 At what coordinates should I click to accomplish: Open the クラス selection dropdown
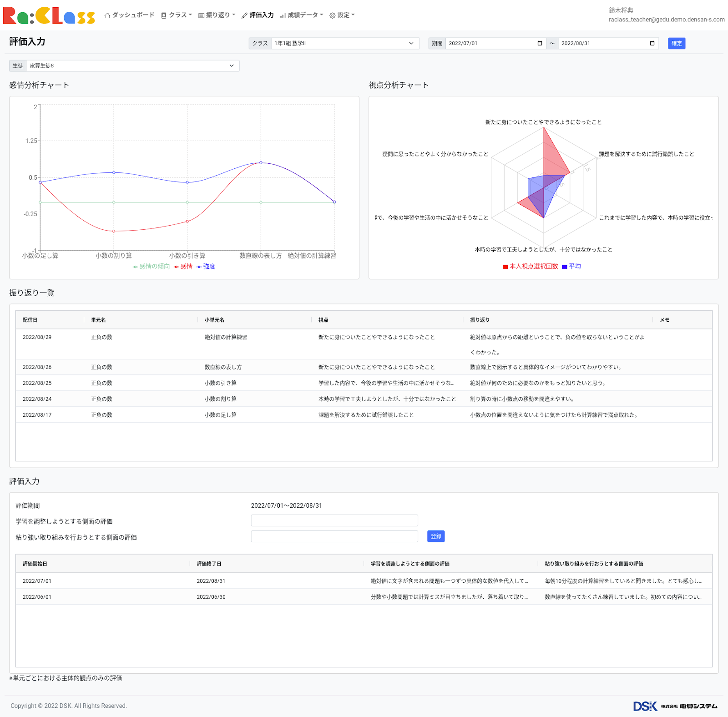[344, 43]
